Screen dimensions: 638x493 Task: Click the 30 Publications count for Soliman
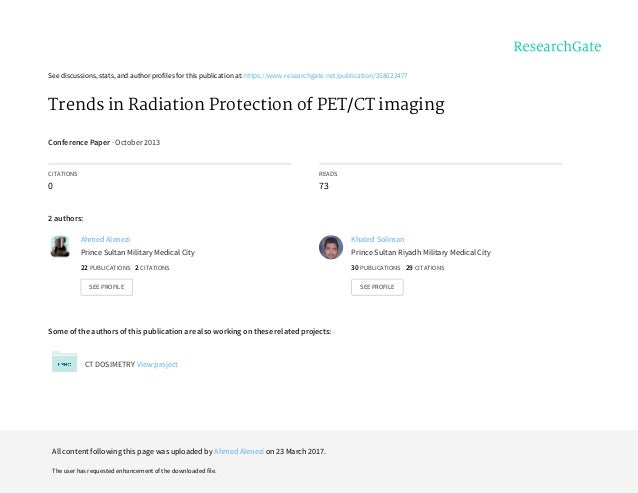376,268
